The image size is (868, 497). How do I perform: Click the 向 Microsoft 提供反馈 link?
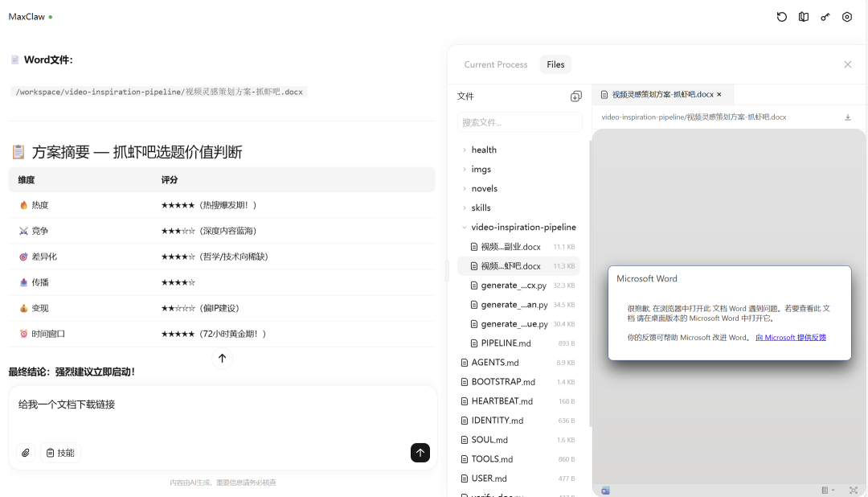(791, 337)
